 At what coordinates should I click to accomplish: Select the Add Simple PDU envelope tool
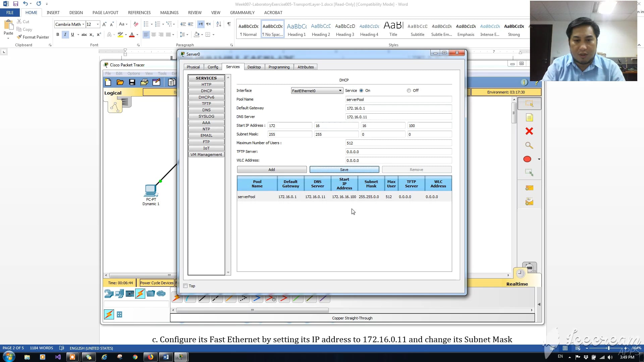pos(529,188)
